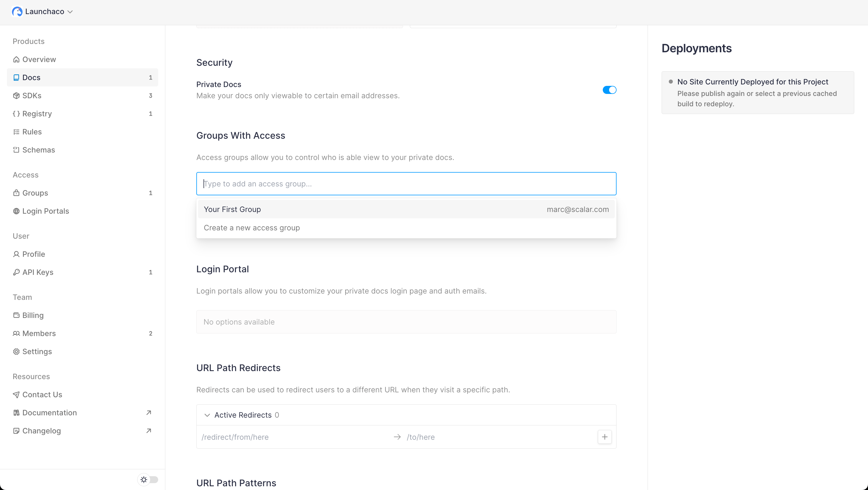Open Groups under Access
The image size is (868, 490).
tap(82, 193)
